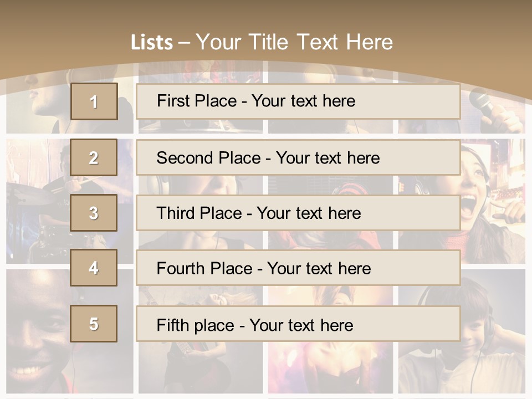Click the Fourth Place text bar

298,268
